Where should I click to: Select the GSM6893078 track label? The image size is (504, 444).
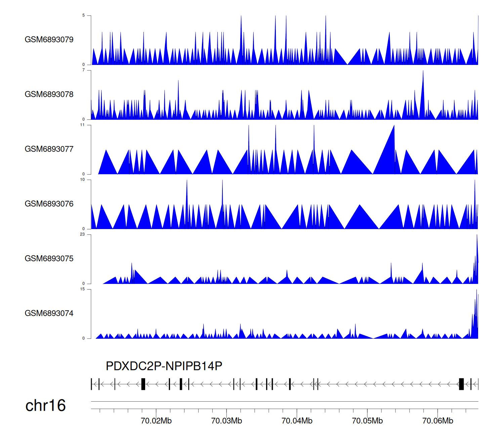tap(49, 95)
